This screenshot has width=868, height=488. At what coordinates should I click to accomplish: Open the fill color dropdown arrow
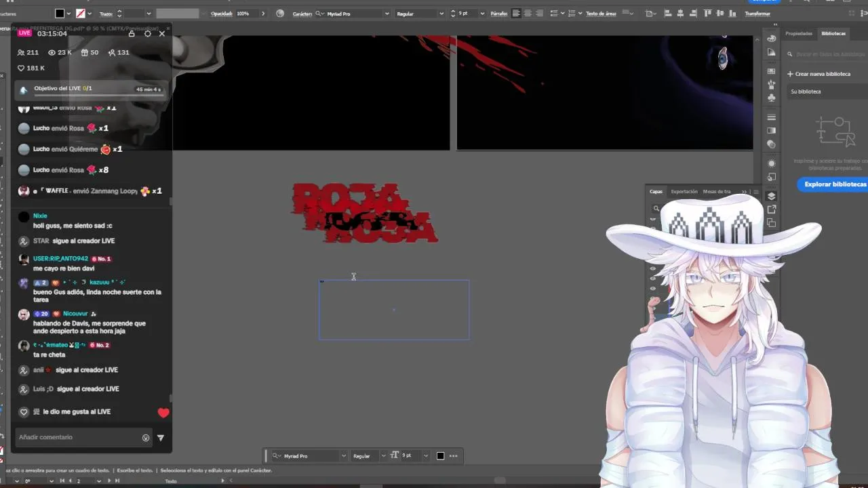tap(69, 14)
